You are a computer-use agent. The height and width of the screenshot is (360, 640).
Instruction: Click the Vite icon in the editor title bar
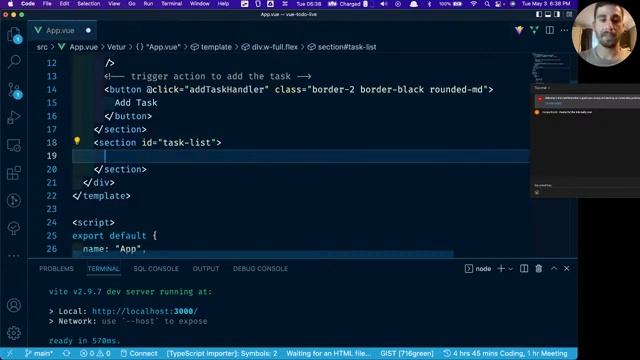[x=519, y=30]
